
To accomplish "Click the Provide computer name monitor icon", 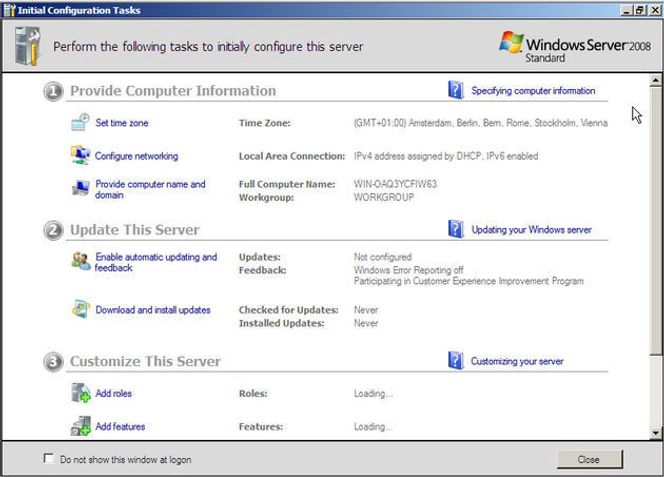I will coord(80,188).
